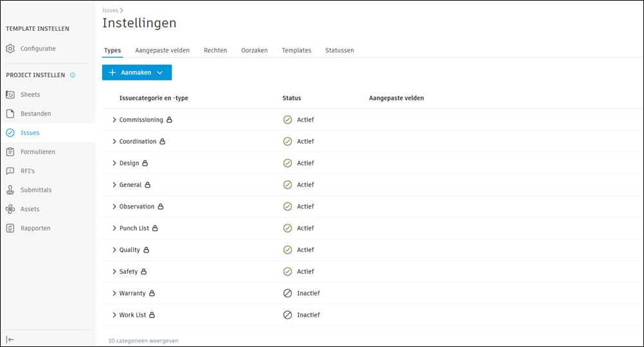This screenshot has width=644, height=347.
Task: Open the Assets fan icon
Action: pyautogui.click(x=10, y=209)
